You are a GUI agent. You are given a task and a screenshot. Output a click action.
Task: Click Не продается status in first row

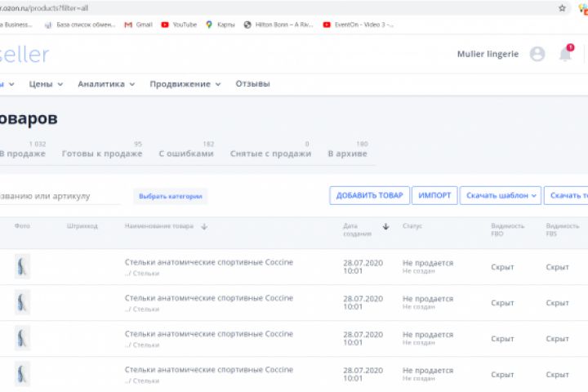(427, 263)
